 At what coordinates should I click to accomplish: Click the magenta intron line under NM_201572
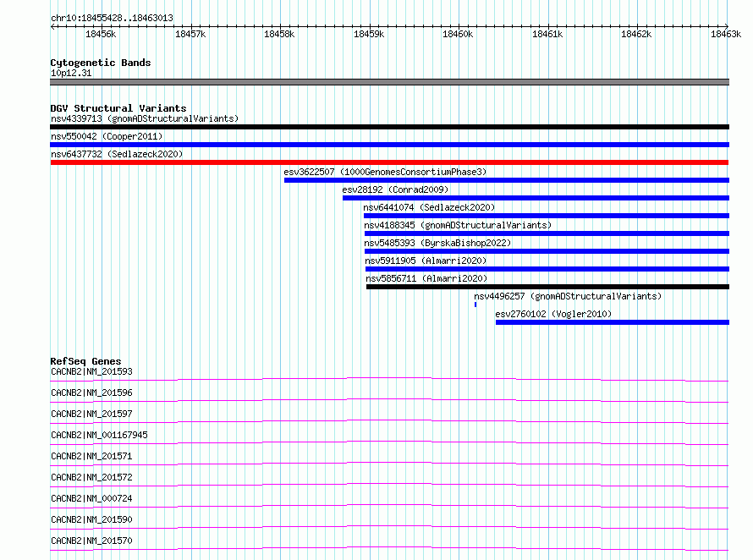click(389, 485)
